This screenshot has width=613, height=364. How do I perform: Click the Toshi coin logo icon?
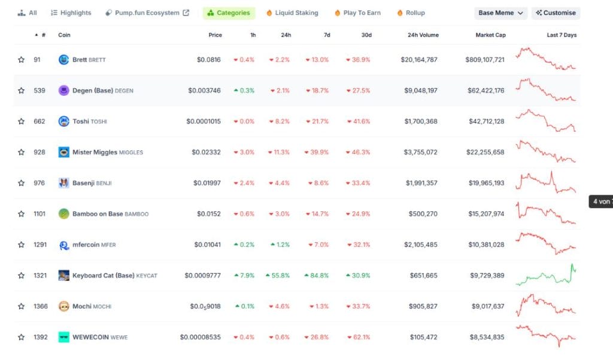click(63, 122)
